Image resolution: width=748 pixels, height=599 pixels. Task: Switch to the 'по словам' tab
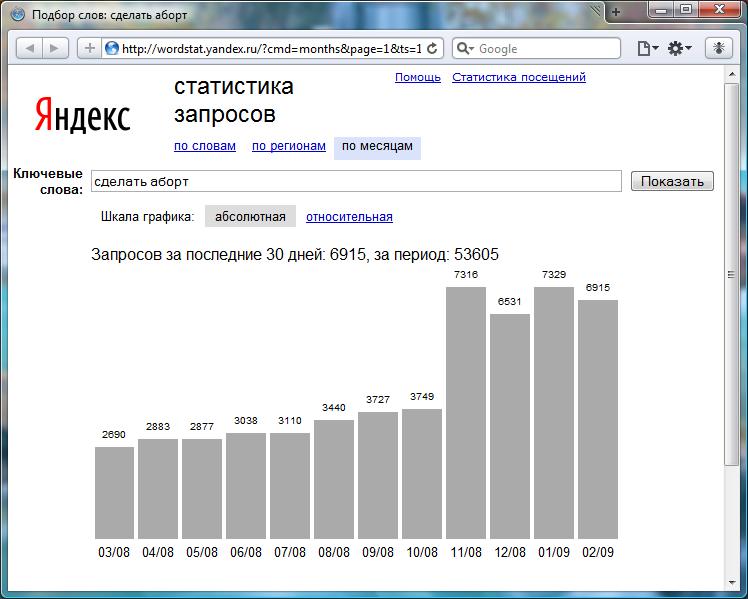tap(205, 146)
